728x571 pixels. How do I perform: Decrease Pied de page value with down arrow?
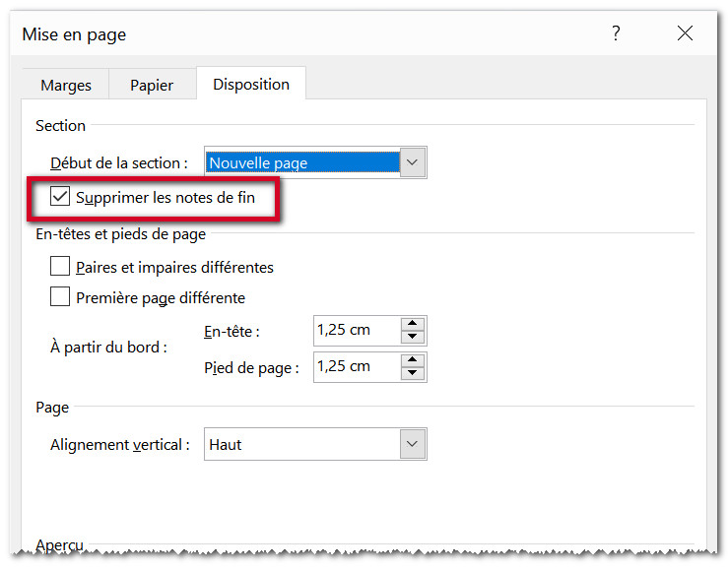[x=413, y=374]
